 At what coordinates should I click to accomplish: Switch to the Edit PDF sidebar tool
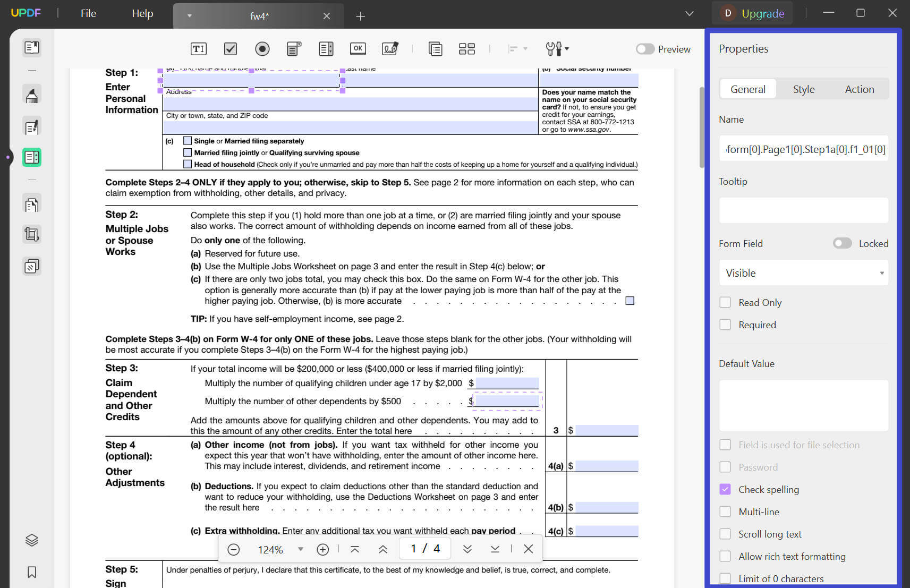[x=31, y=126]
